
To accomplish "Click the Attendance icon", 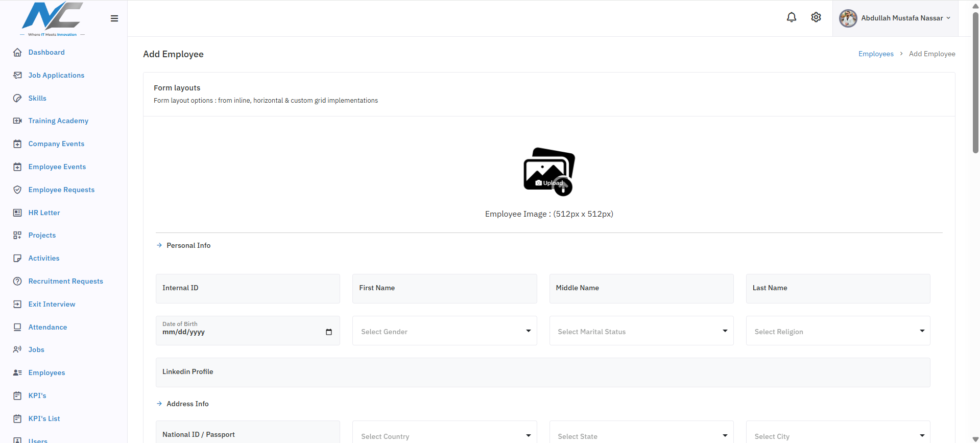I will pos(17,327).
